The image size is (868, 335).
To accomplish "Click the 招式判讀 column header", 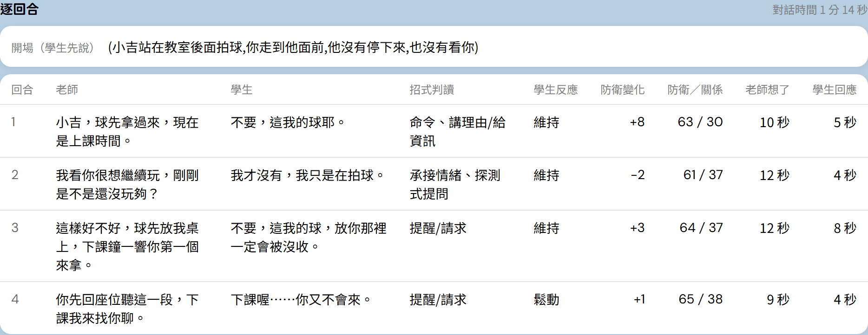I will [x=432, y=90].
